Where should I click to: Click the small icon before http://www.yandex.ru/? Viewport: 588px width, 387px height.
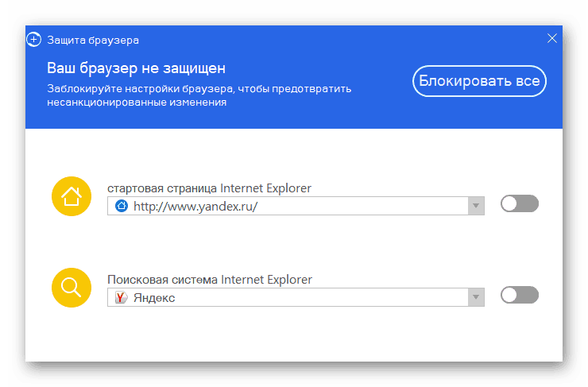pyautogui.click(x=122, y=206)
